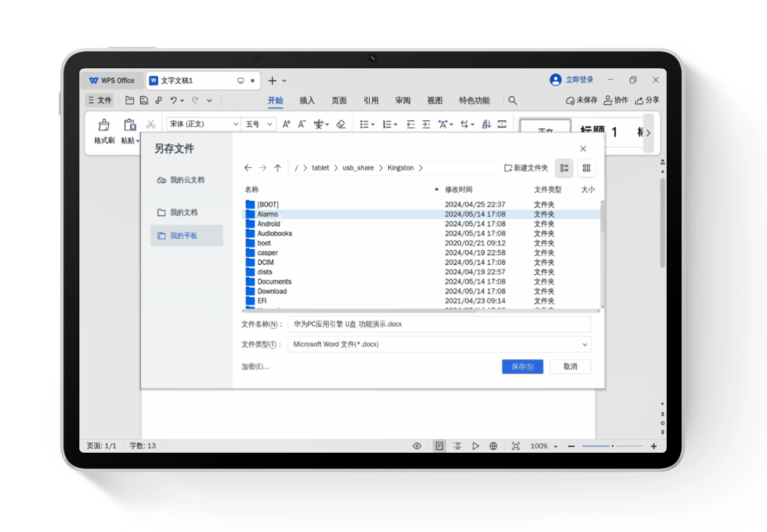Click the eye protection mode icon in status bar
Viewport: 767px width, 532px height.
pos(417,446)
